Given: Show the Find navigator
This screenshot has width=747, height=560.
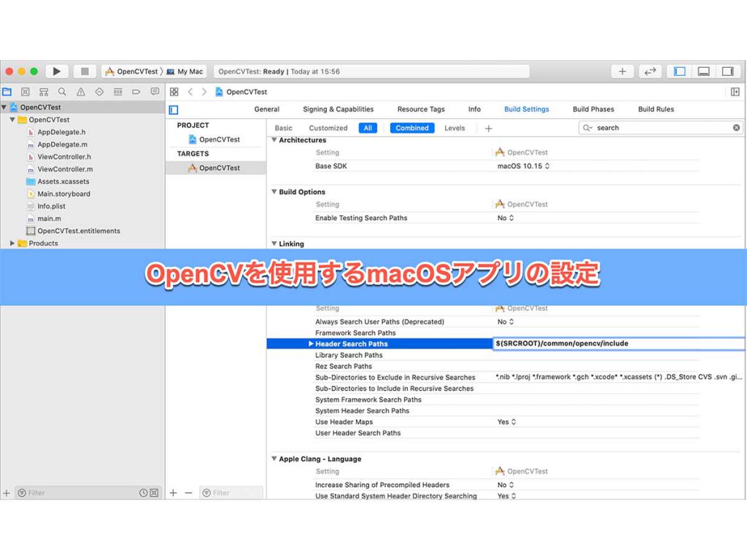Looking at the screenshot, I should click(62, 92).
